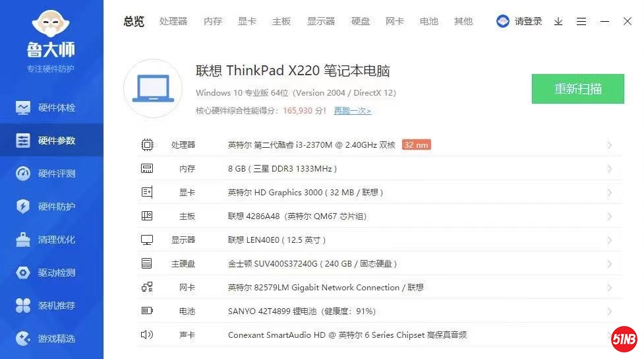Screen dimensions: 644x359
Task: Open the hamburger menu in title bar
Action: tap(581, 21)
